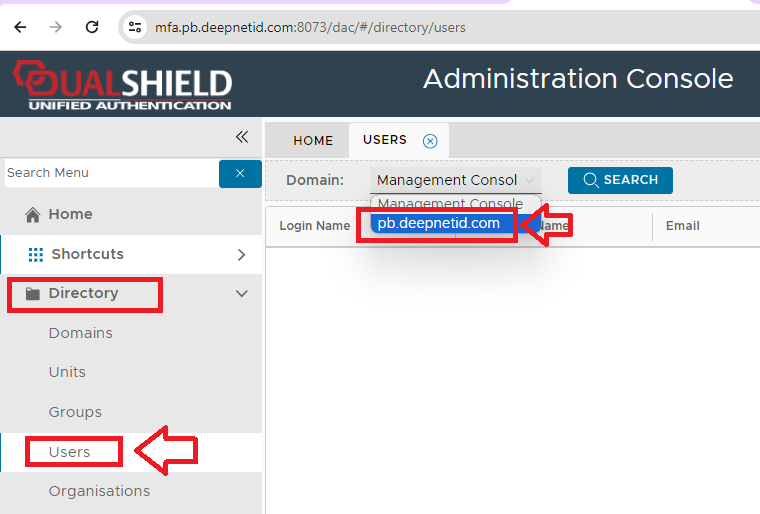Click the browser address bar URL

click(310, 27)
